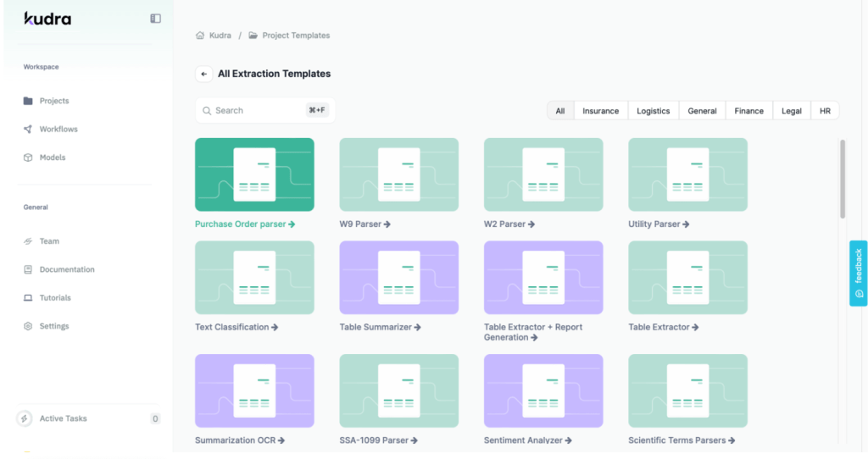Viewport: 868px width, 459px height.
Task: Click arrow after Report Generation title
Action: [x=534, y=337]
